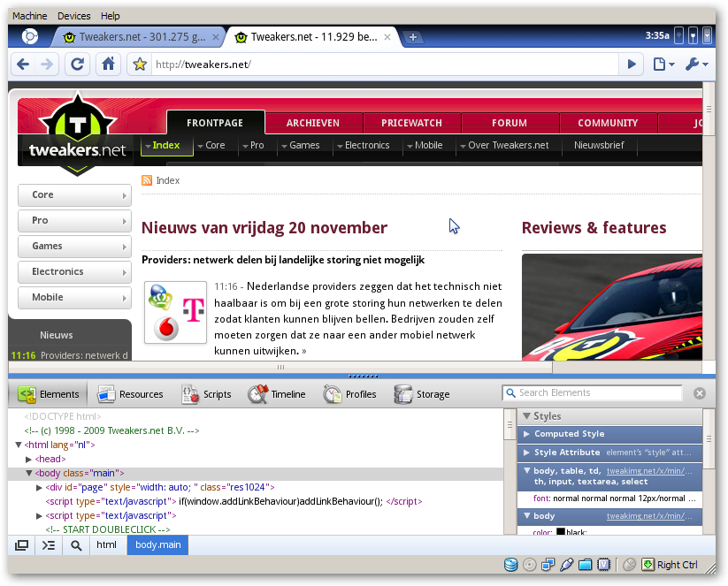Click the black color swatch
The height and width of the screenshot is (586, 728).
[x=561, y=532]
